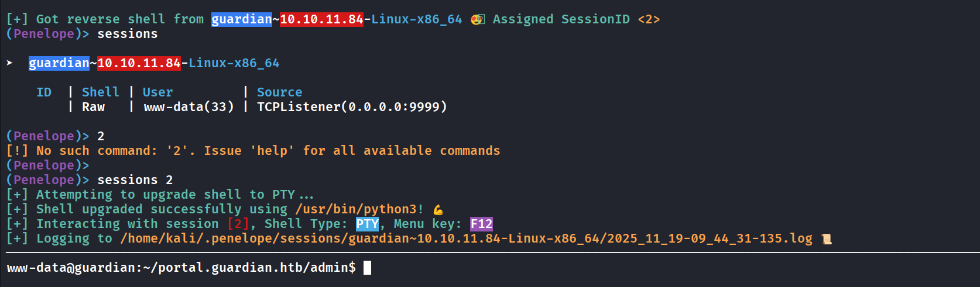The image size is (980, 287).
Task: Select the ID column header
Action: click(44, 92)
